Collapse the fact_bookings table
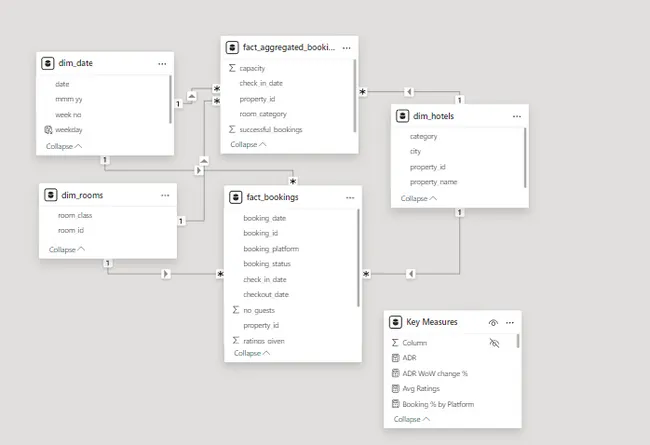 (252, 353)
